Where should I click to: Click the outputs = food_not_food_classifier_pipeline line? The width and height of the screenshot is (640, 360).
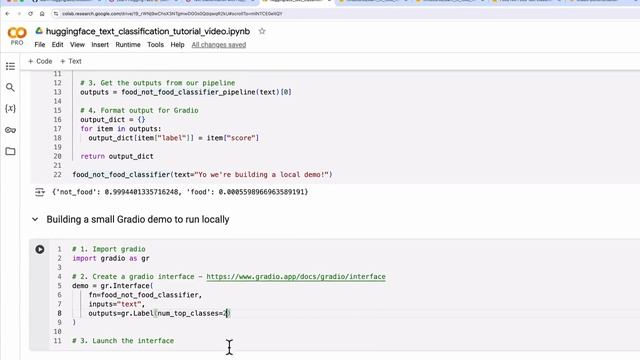pyautogui.click(x=186, y=92)
